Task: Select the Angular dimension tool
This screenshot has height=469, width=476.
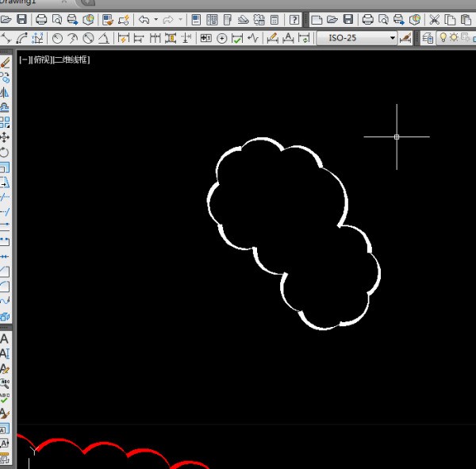Action: [x=103, y=38]
